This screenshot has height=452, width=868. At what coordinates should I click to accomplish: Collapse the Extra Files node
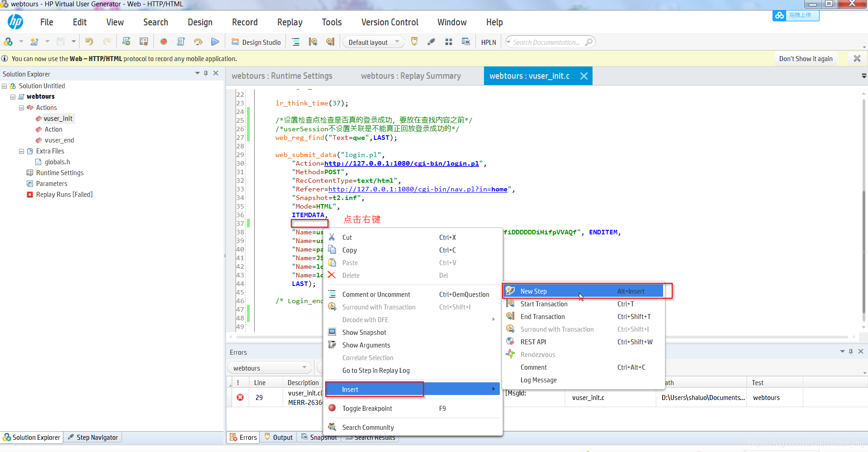point(21,151)
